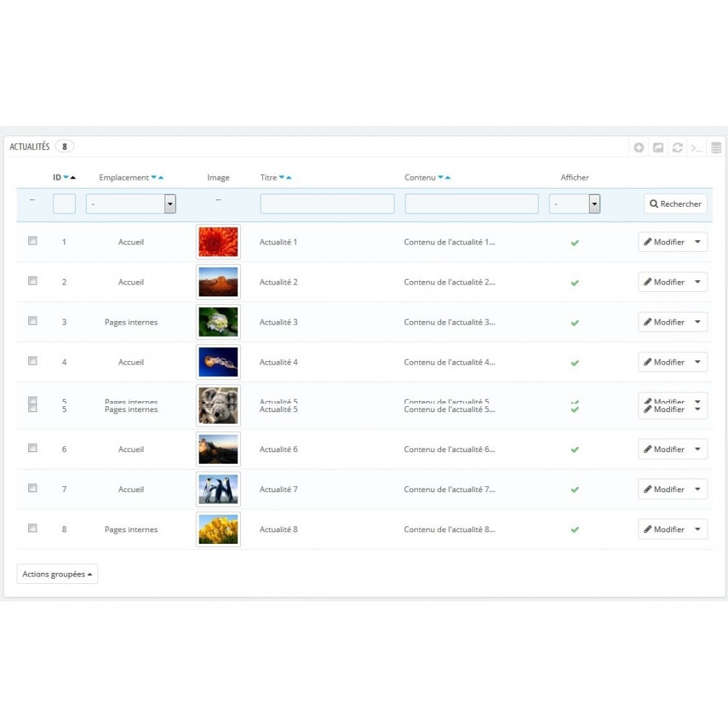The image size is (728, 728).
Task: Click the penguins thumbnail of Actualité 7
Action: 218,489
